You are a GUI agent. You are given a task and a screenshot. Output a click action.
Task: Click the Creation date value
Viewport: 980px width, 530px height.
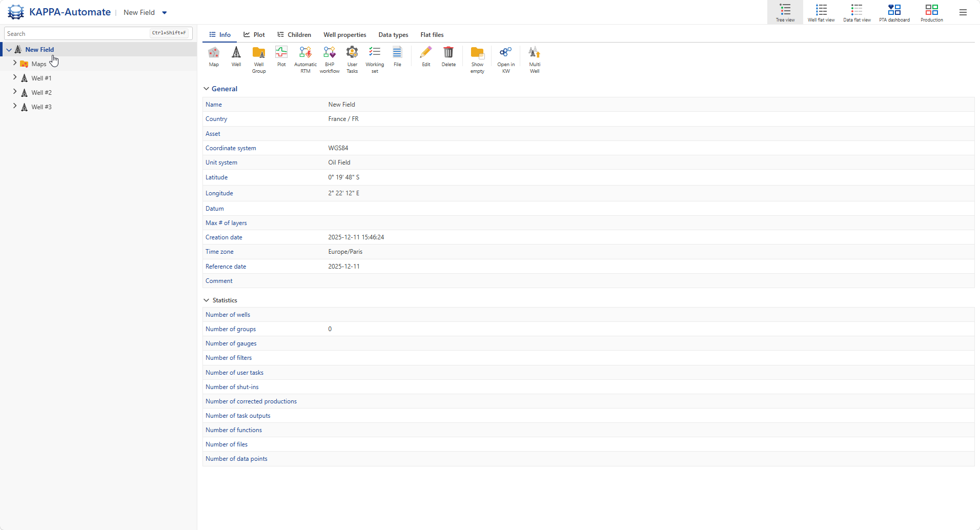[356, 237]
